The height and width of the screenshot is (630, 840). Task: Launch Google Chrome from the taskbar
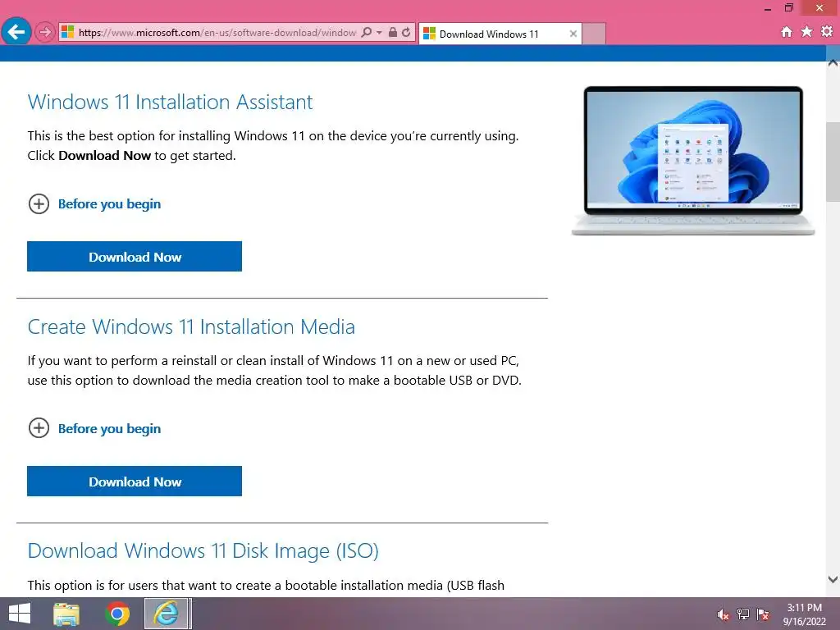coord(117,614)
